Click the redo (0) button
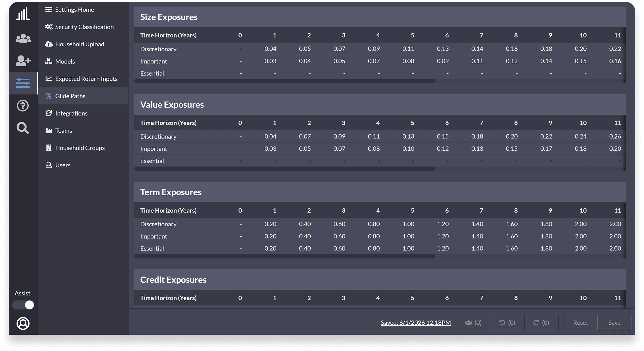Viewport: 644px width, 351px height. tap(541, 323)
